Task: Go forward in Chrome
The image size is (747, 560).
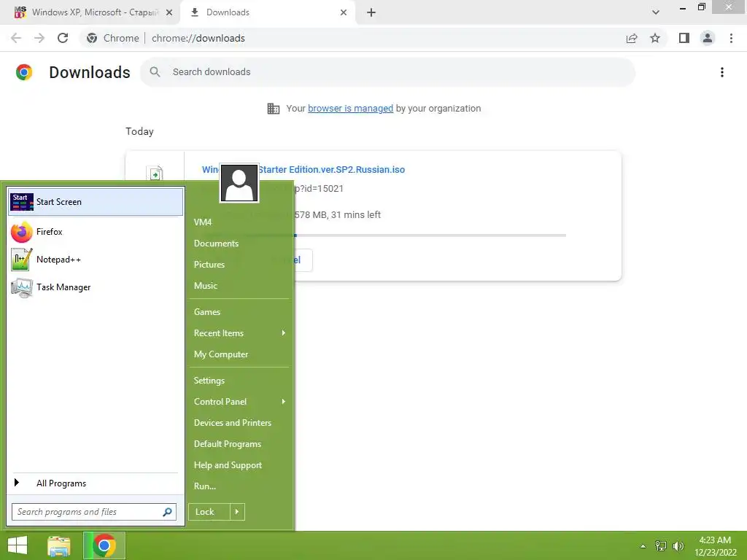Action: pyautogui.click(x=39, y=38)
